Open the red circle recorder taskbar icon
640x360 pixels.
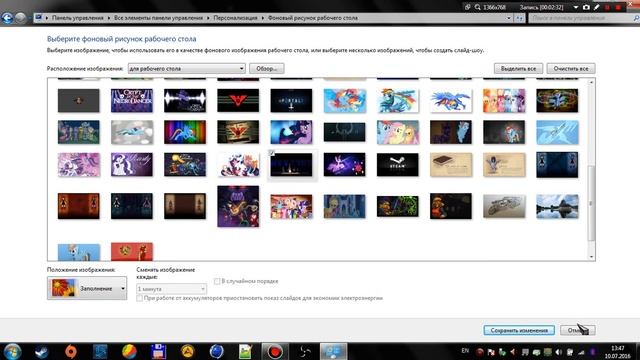pos(275,351)
